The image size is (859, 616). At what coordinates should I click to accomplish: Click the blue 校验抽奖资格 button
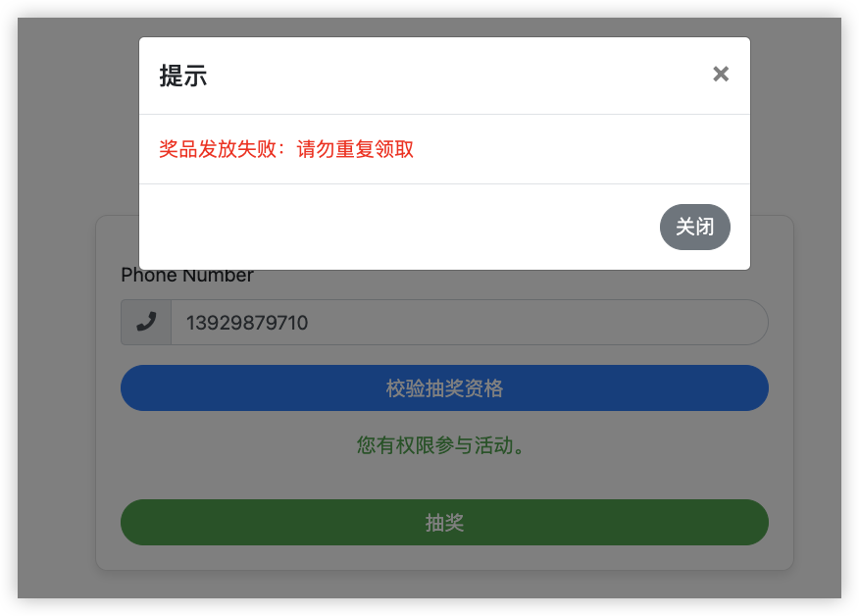click(444, 388)
